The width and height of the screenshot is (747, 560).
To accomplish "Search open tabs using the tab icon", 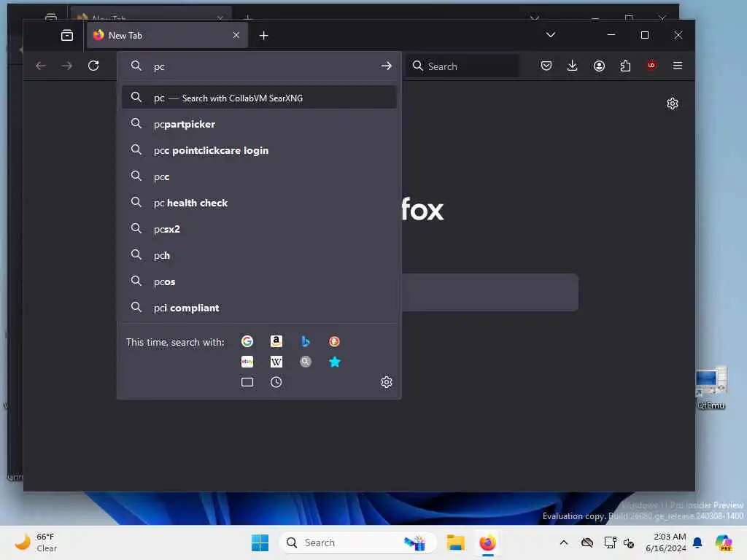I will (x=247, y=382).
